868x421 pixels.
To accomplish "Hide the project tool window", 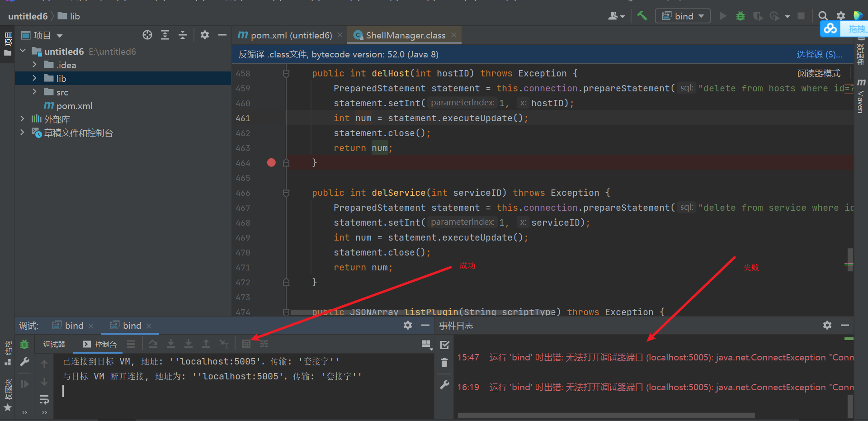I will [x=222, y=35].
